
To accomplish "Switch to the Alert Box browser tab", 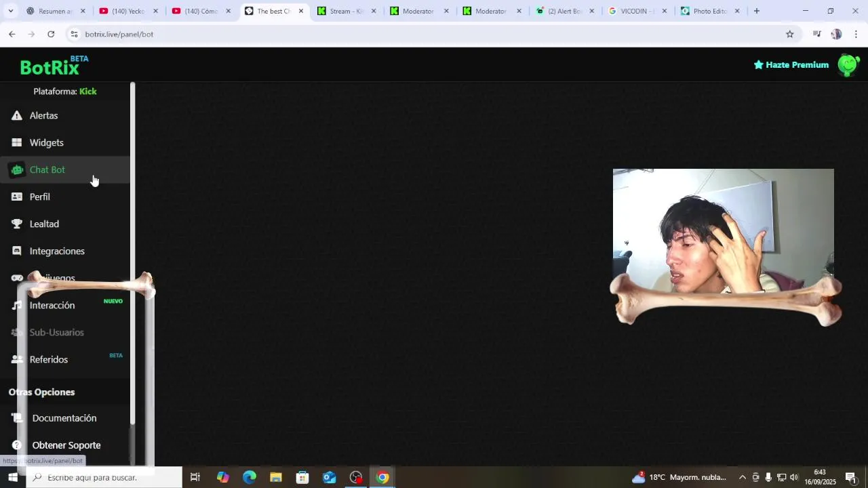I will point(564,11).
